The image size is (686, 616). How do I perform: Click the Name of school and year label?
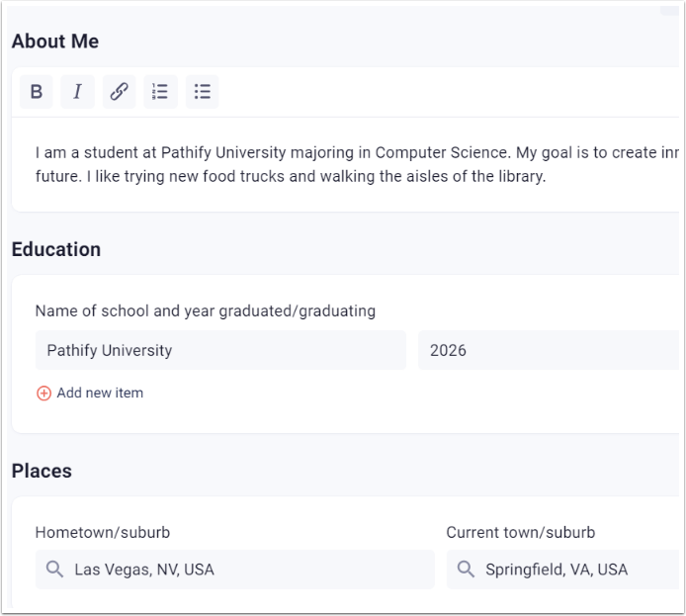coord(206,311)
